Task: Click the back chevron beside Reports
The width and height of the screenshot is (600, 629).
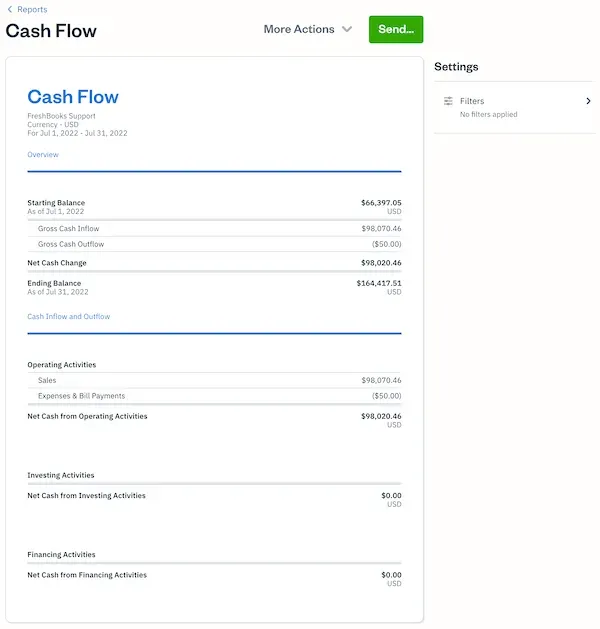Action: click(10, 10)
